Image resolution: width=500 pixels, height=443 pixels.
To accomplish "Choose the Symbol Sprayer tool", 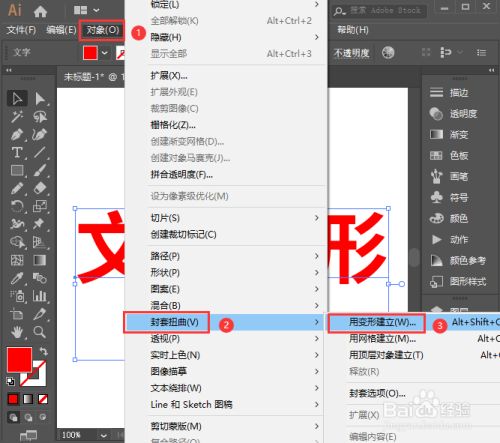I will (x=17, y=296).
